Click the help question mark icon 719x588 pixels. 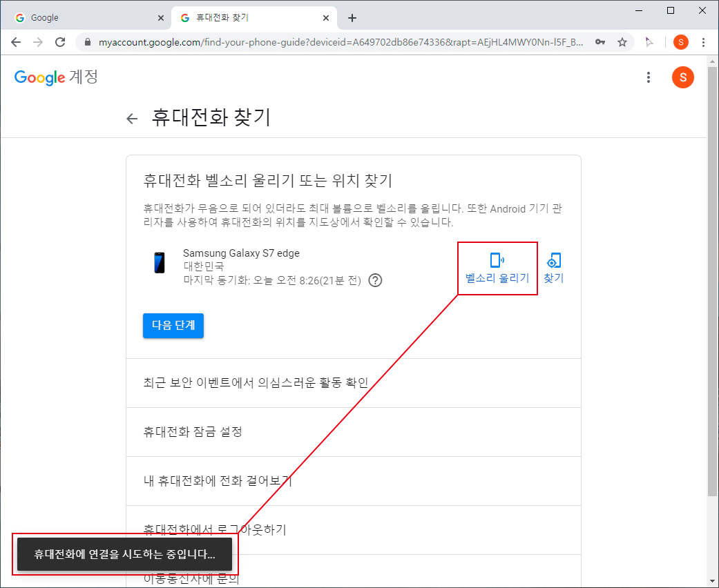pos(375,280)
